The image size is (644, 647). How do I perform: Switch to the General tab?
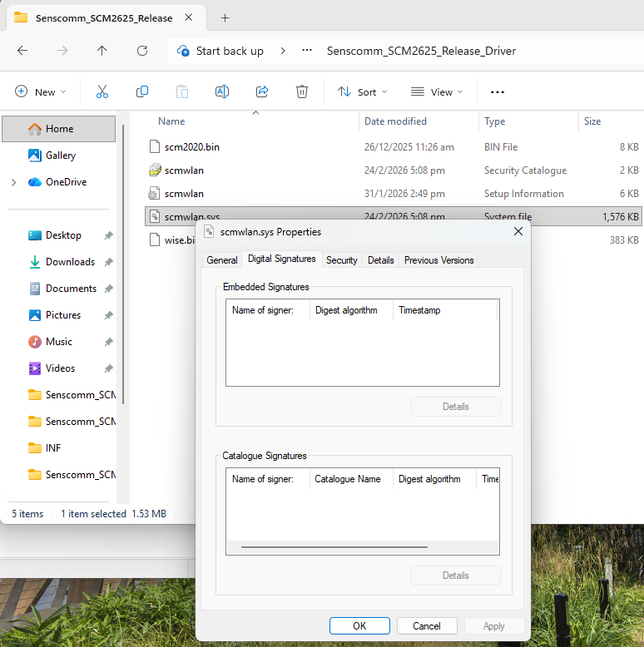click(222, 260)
